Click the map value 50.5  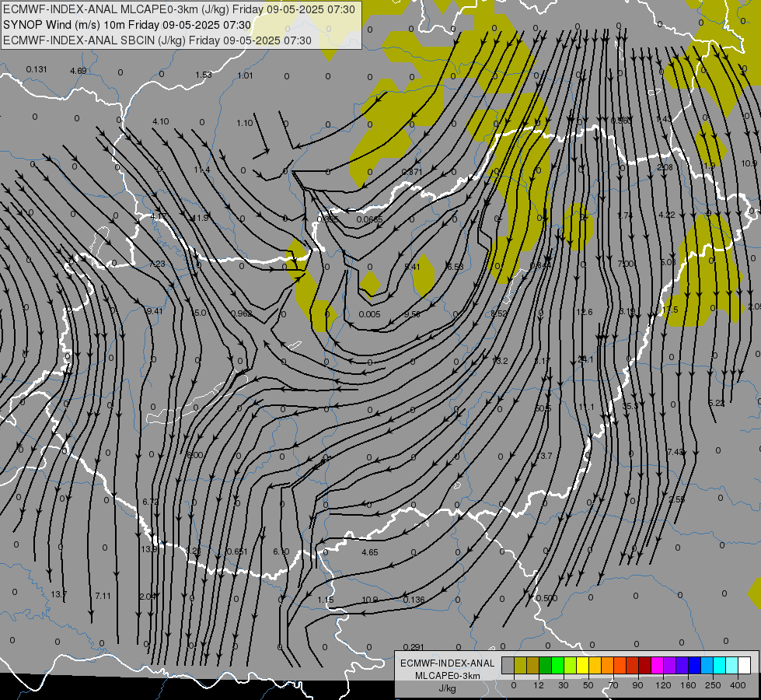tap(543, 408)
